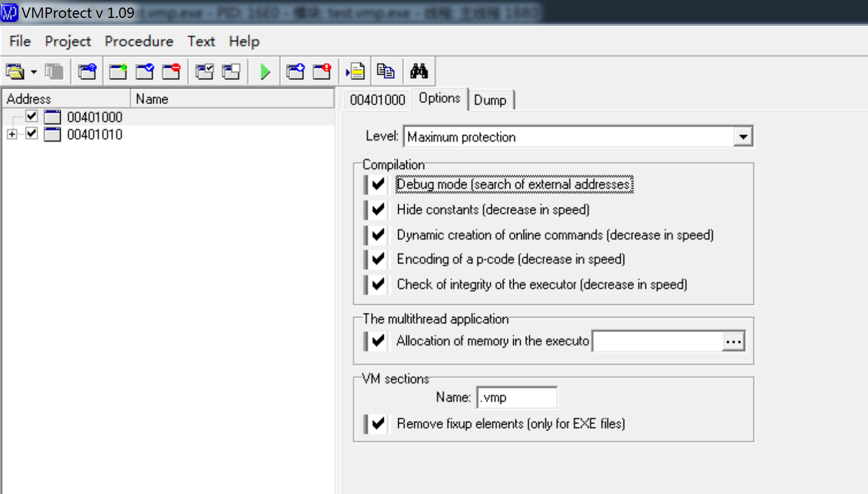
Task: Switch to the 00401000 tab
Action: click(x=377, y=100)
